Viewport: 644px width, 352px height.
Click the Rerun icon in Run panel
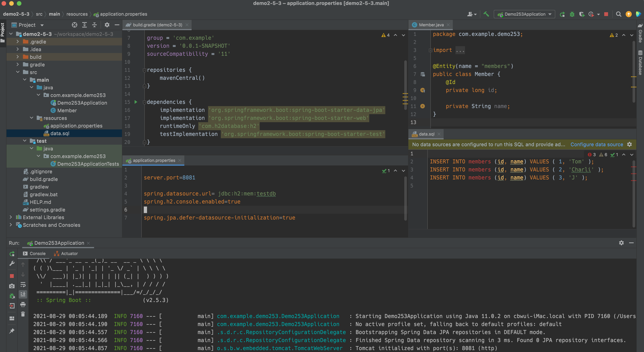click(x=12, y=254)
